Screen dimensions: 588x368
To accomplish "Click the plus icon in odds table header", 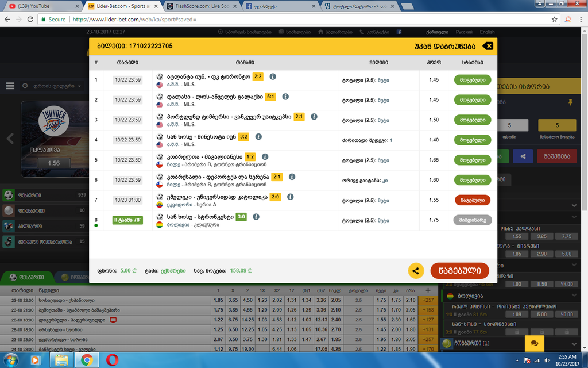I will (428, 290).
